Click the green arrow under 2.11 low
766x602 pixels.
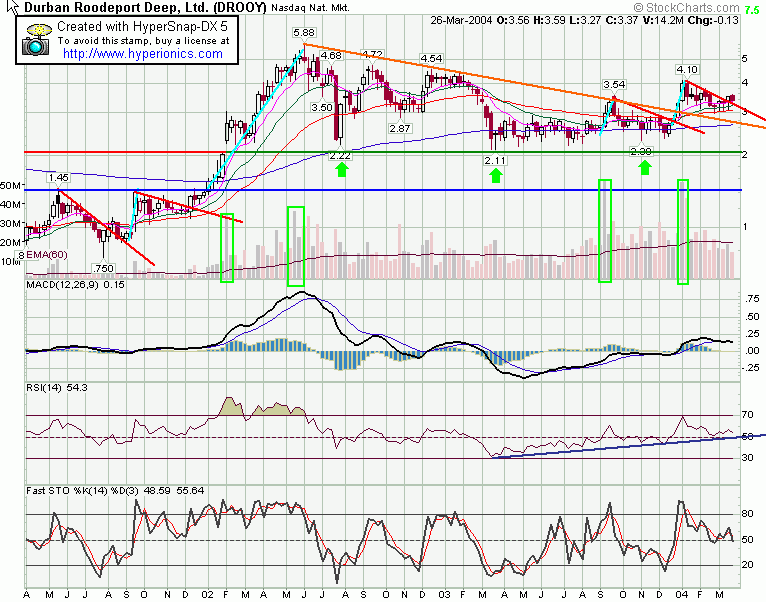pos(494,175)
